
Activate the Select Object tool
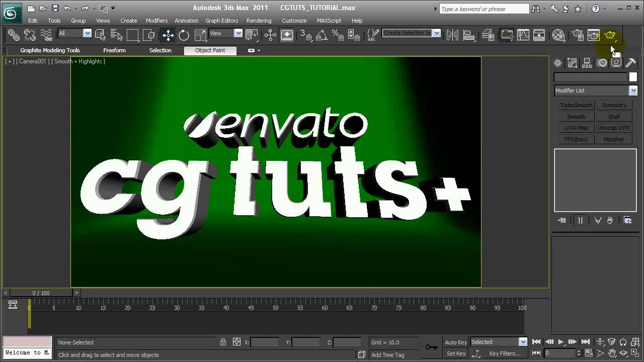tap(100, 35)
